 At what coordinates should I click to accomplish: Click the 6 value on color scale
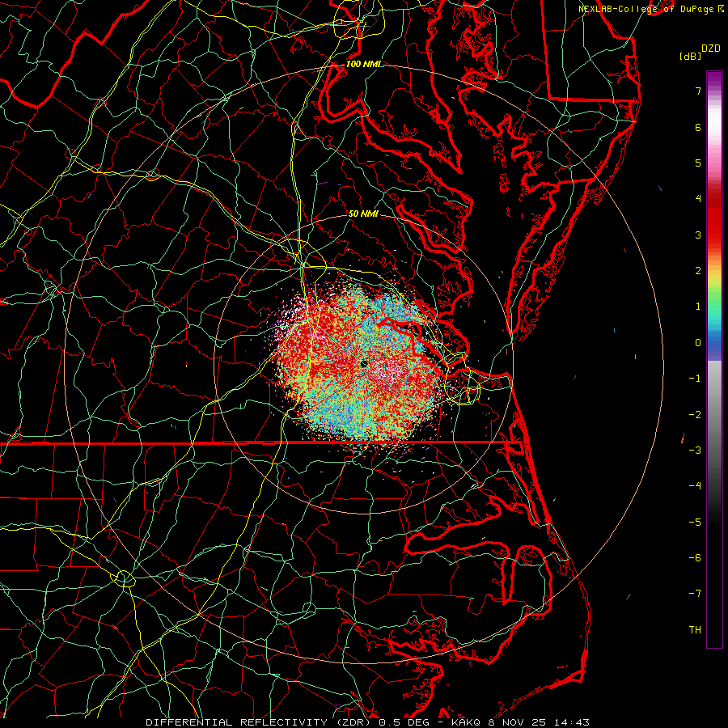698,127
